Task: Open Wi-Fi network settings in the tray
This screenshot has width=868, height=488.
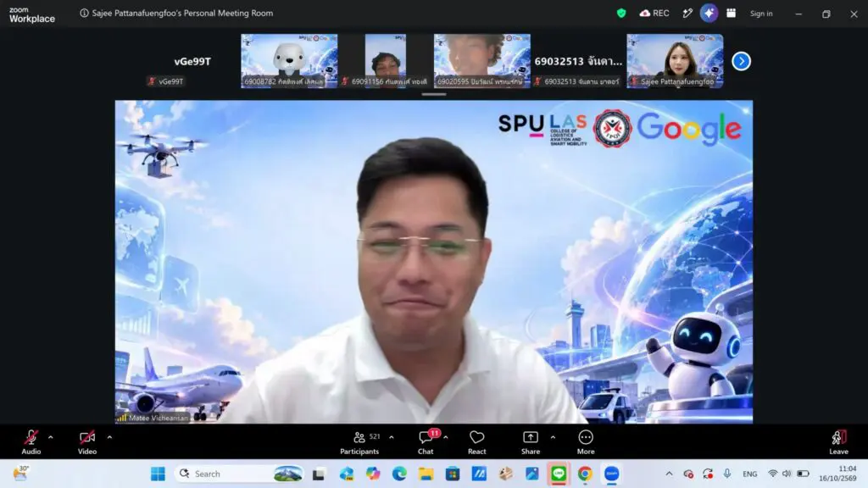Action: click(772, 474)
